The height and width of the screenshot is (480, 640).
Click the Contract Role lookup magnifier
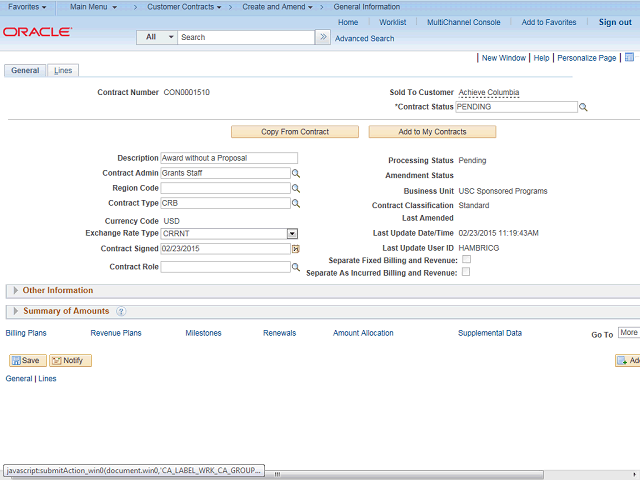pyautogui.click(x=296, y=267)
